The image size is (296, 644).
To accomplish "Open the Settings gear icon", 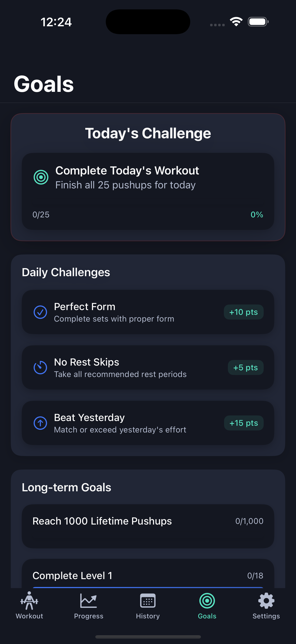I will point(266,600).
